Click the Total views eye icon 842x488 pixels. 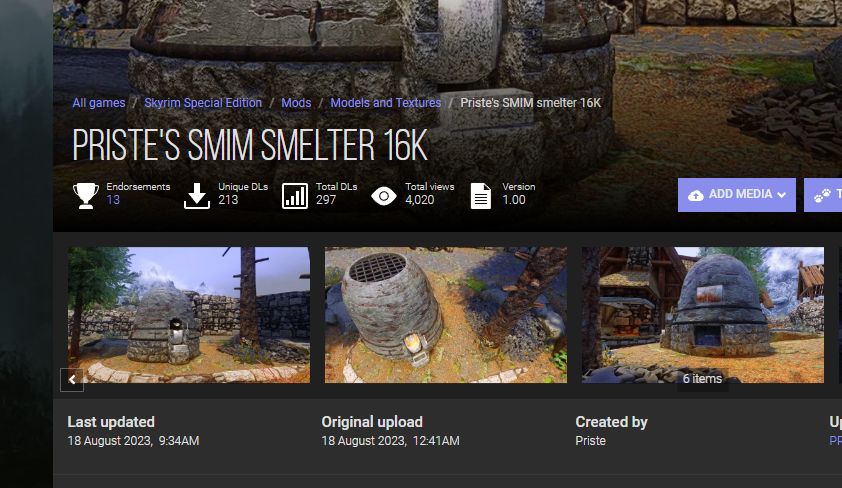point(384,196)
